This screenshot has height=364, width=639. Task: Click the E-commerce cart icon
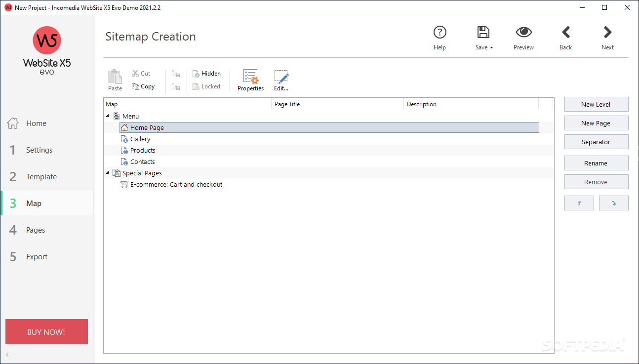[124, 184]
